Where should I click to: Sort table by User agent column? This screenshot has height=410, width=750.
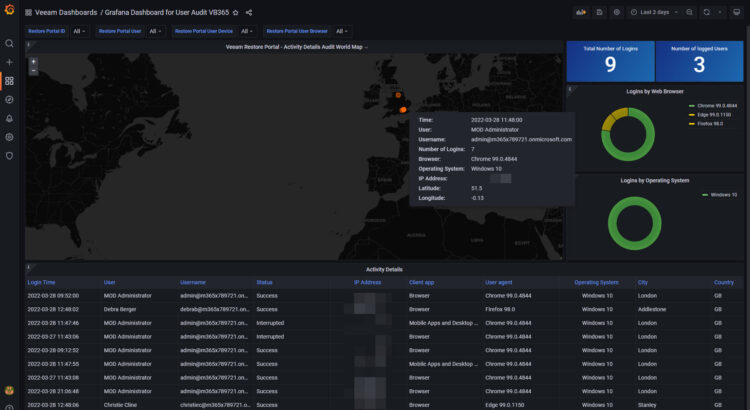498,282
